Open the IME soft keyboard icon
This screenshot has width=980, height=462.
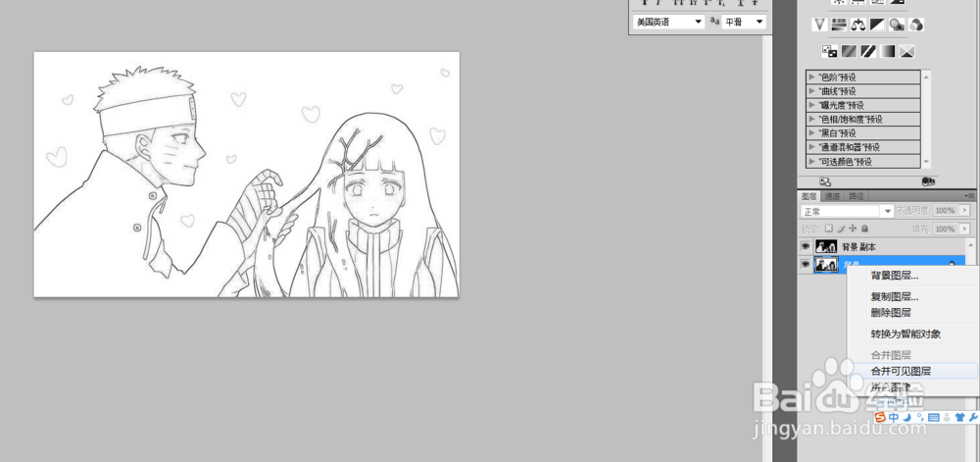click(x=934, y=417)
